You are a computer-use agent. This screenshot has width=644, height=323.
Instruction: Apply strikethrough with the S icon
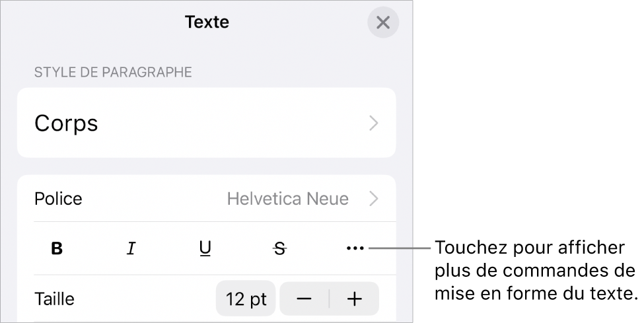coord(281,248)
